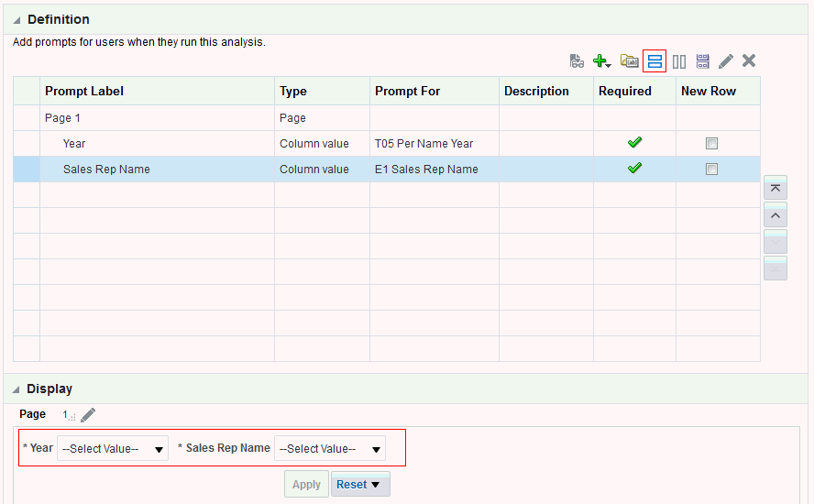Viewport: 814px width, 504px height.
Task: Edit Page 1 using the Display pencil icon
Action: pyautogui.click(x=88, y=415)
